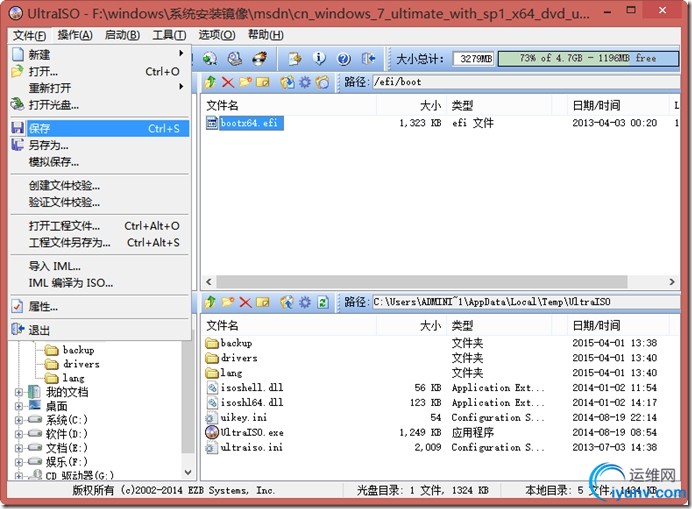
Task: Click the last folder icon in the image pane toolbar
Action: [323, 82]
